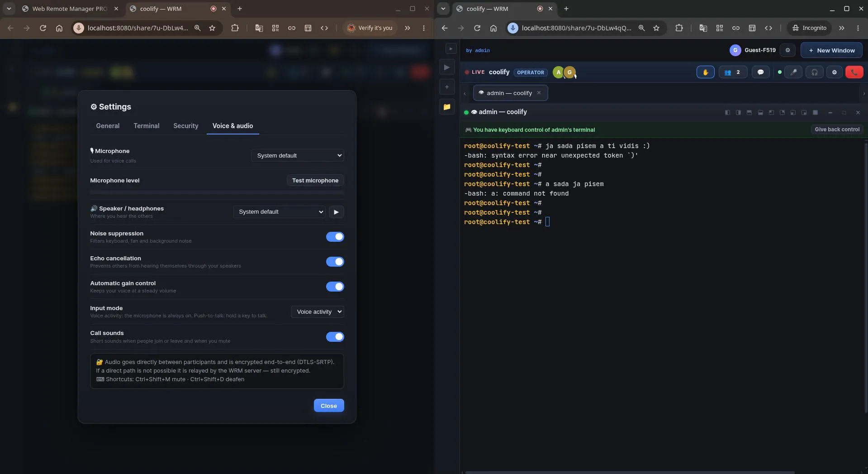The height and width of the screenshot is (474, 868).
Task: Expand the tab list chevron in left Chrome window
Action: (x=9, y=9)
